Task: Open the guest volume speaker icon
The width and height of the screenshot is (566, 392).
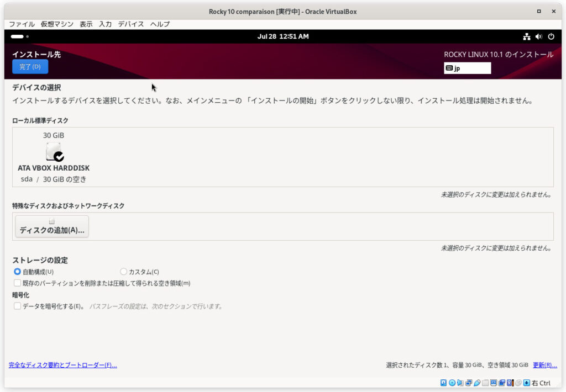Action: tap(538, 36)
